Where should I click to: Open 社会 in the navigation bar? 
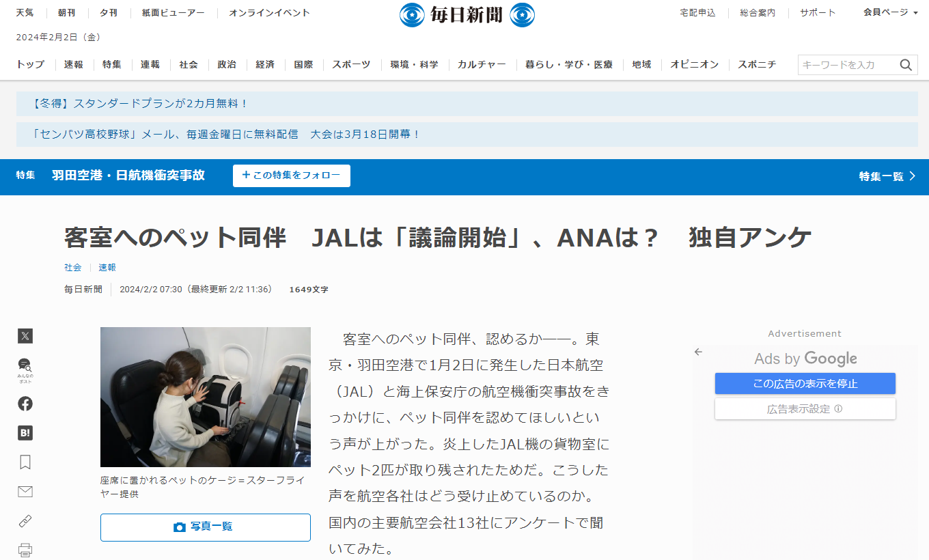pyautogui.click(x=189, y=64)
